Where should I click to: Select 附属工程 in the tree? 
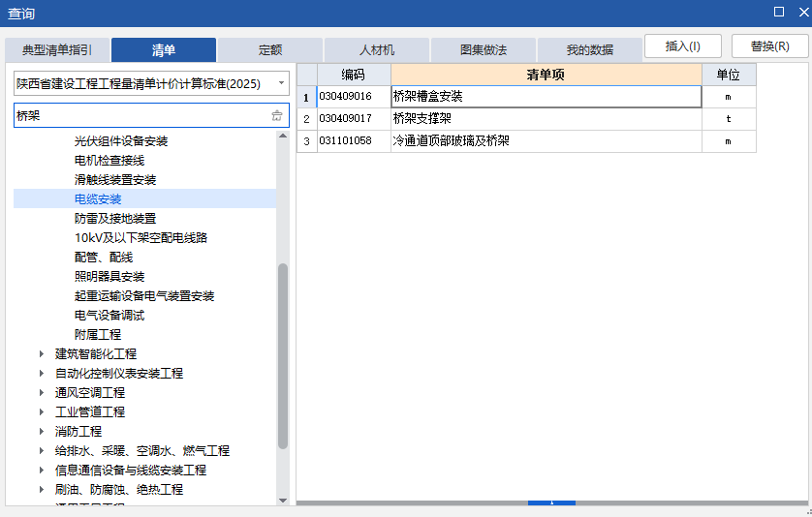point(97,334)
